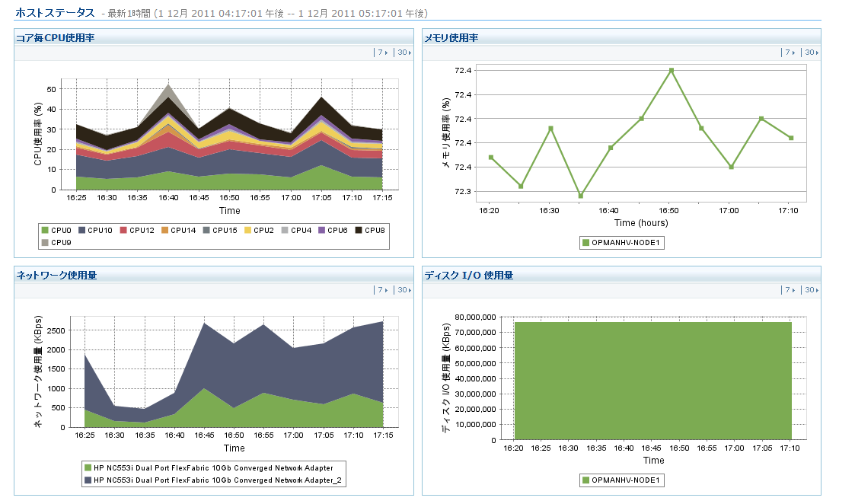Show 30-day view for core CPU usage
The width and height of the screenshot is (855, 504).
404,53
